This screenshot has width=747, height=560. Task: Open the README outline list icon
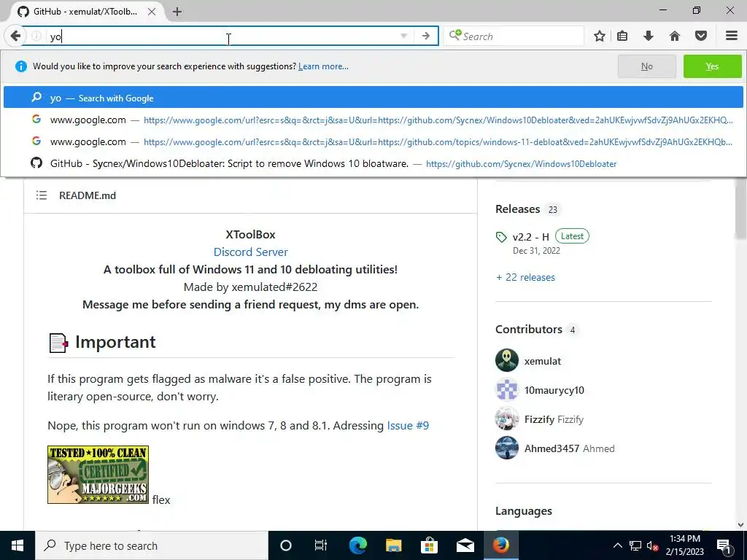[x=42, y=195]
